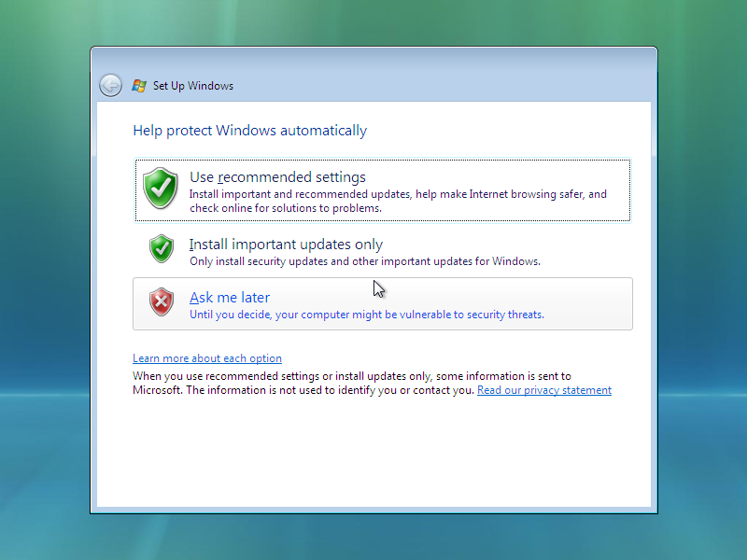Click text "Until you decide, your computer might be vulnerable"
747x560 pixels.
tap(320, 315)
